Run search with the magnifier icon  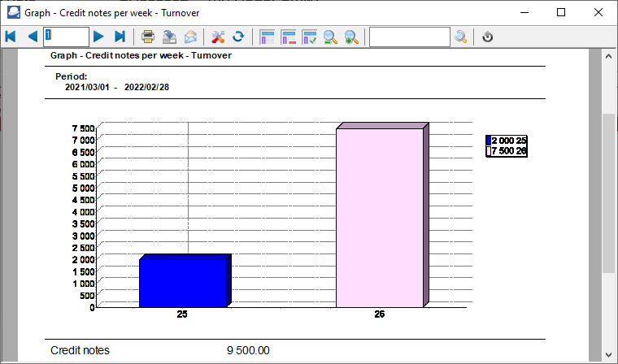(x=460, y=37)
